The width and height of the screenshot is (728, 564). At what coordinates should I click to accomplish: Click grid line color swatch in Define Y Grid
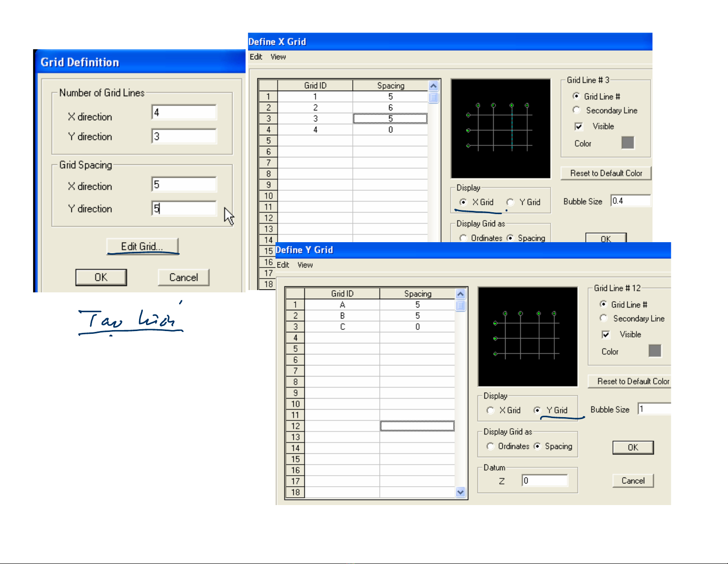click(x=655, y=351)
